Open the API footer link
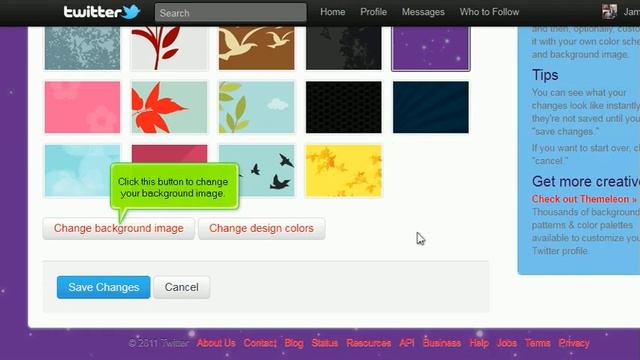The image size is (640, 360). pos(407,343)
